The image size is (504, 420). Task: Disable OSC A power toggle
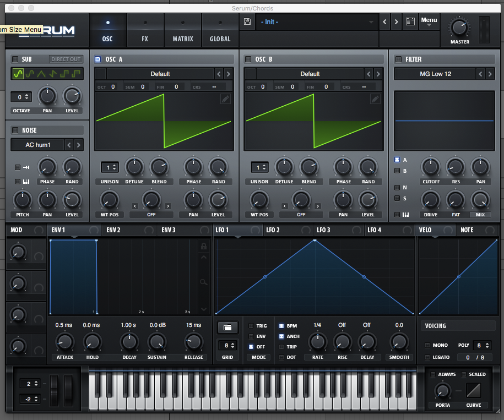[x=98, y=59]
